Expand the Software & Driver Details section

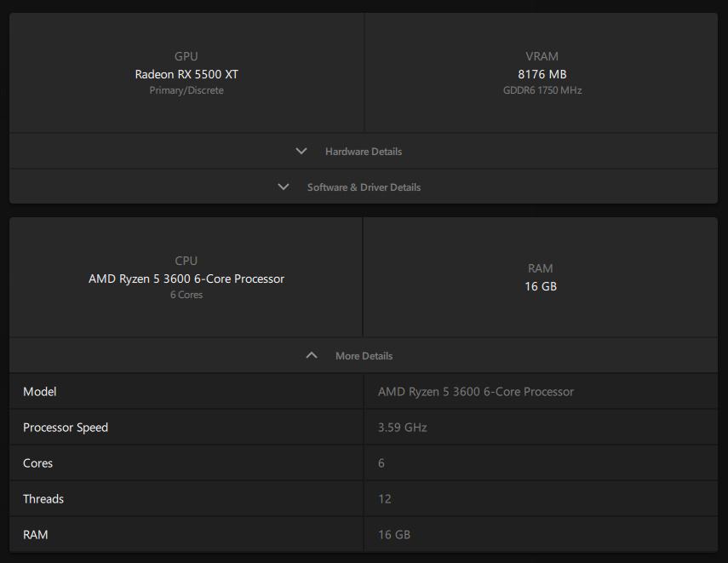click(364, 187)
